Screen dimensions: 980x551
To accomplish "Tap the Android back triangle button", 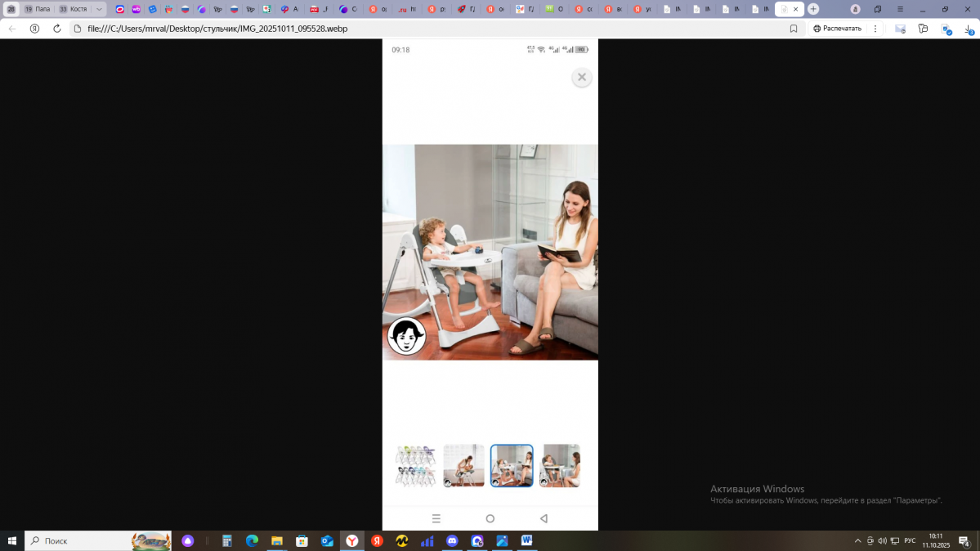I will pyautogui.click(x=544, y=518).
